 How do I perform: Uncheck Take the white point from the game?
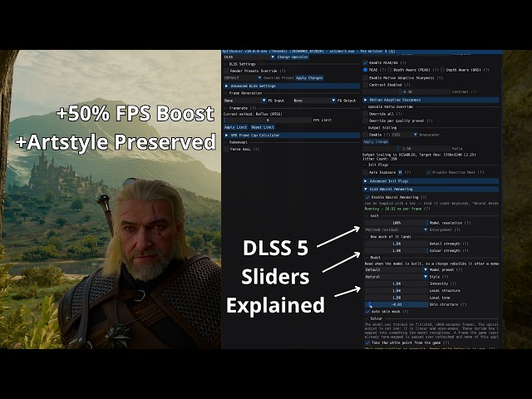tap(367, 342)
